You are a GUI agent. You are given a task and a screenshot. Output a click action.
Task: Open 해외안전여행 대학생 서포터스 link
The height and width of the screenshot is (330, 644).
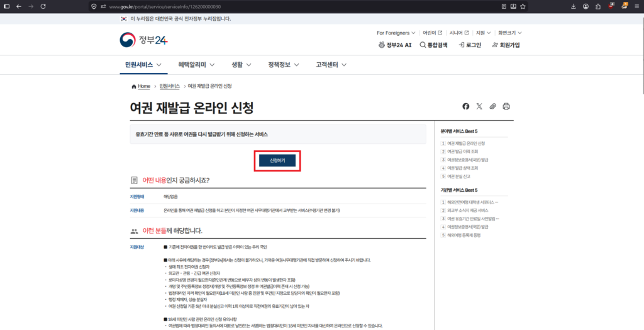coord(472,202)
